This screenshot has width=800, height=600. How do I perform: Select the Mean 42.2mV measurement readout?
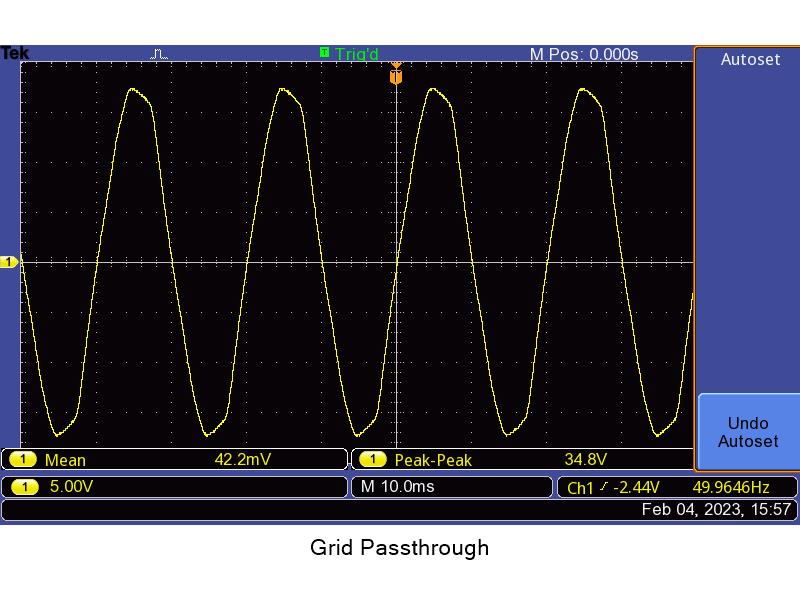[174, 459]
